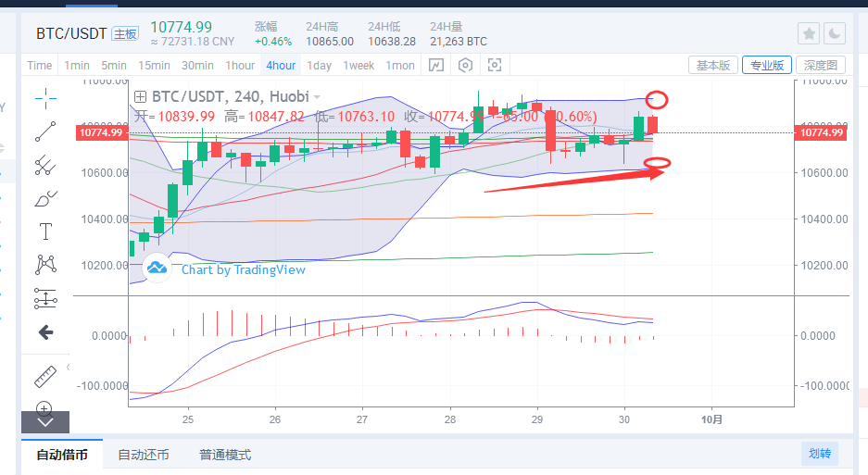
Task: Select the ruler measure tool
Action: pos(45,377)
